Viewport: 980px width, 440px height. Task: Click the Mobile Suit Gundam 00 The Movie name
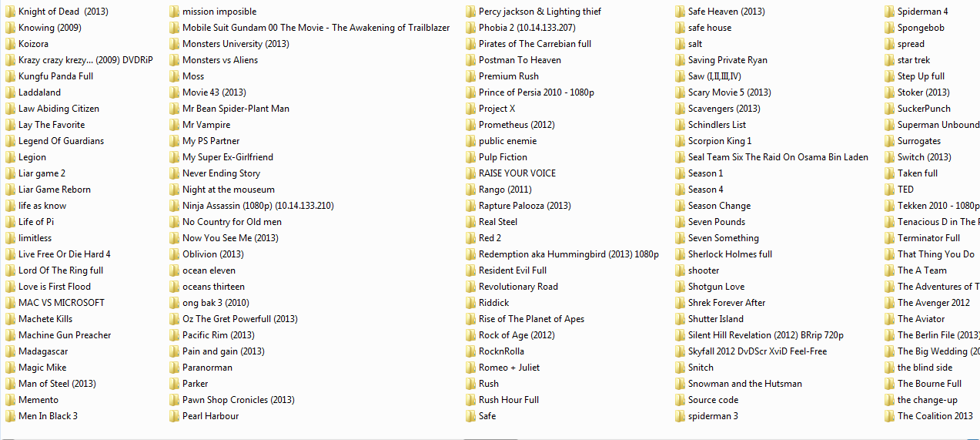click(x=316, y=28)
